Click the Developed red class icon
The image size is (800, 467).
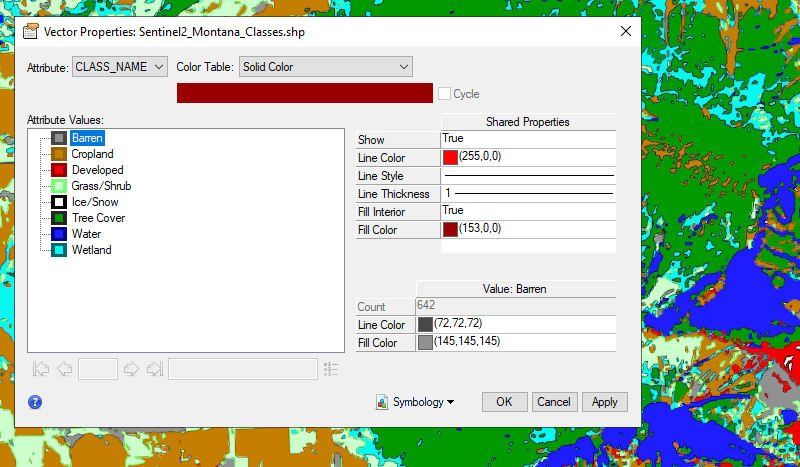click(x=59, y=170)
